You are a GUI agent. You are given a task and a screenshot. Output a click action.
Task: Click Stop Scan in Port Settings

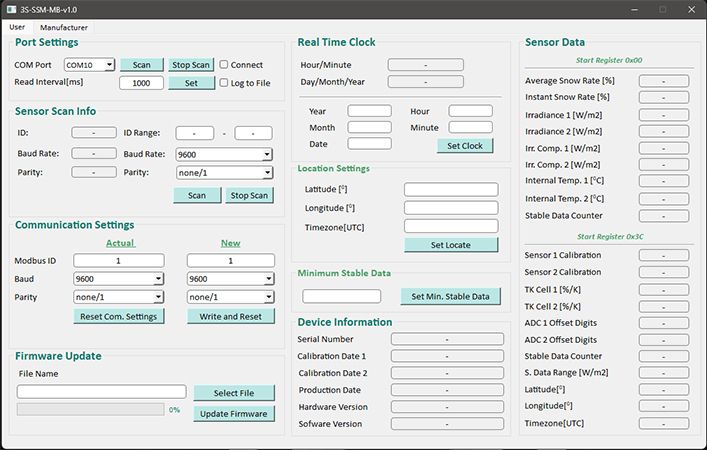point(191,65)
